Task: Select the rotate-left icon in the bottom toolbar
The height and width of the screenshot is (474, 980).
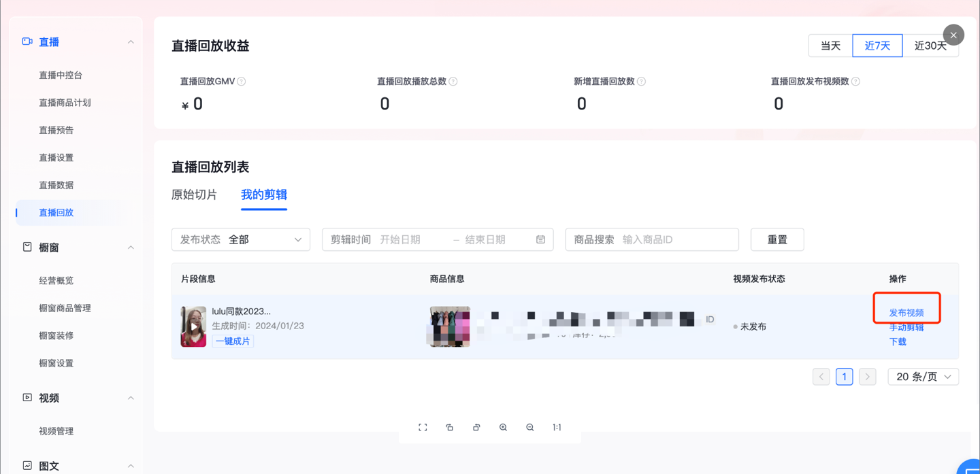Action: (x=449, y=427)
